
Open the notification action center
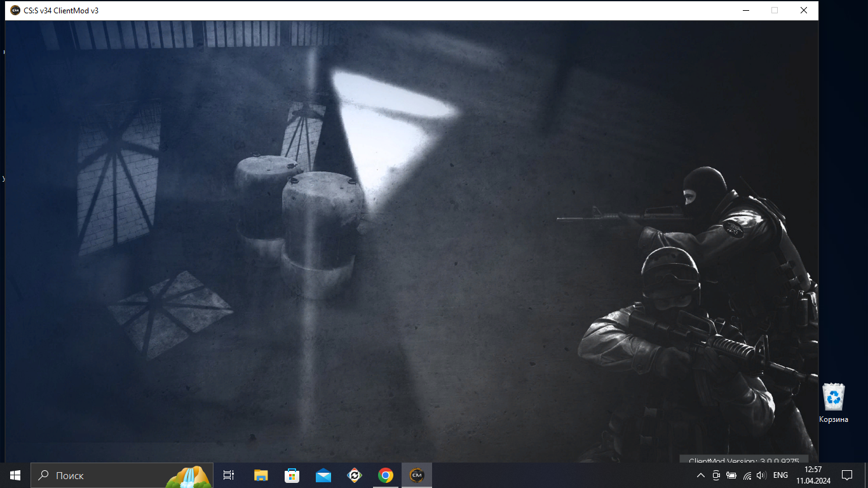pos(846,475)
